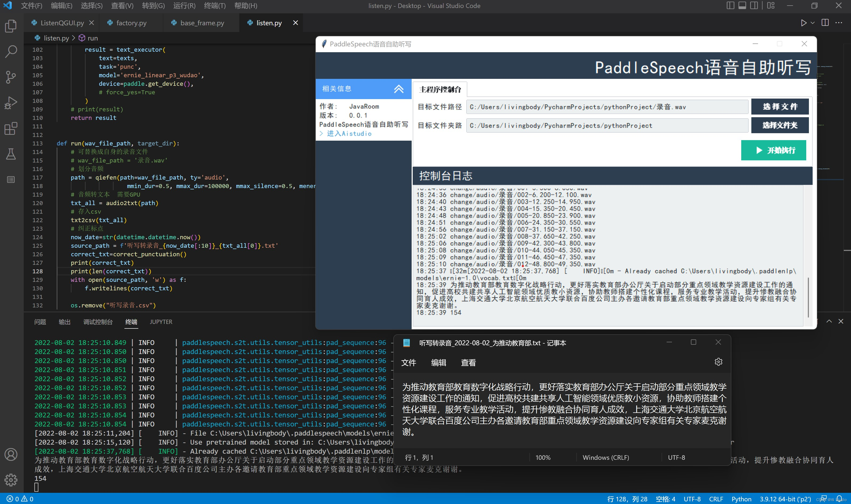Click the line and column indicator
Viewport: 851px width, 504px height.
click(627, 499)
